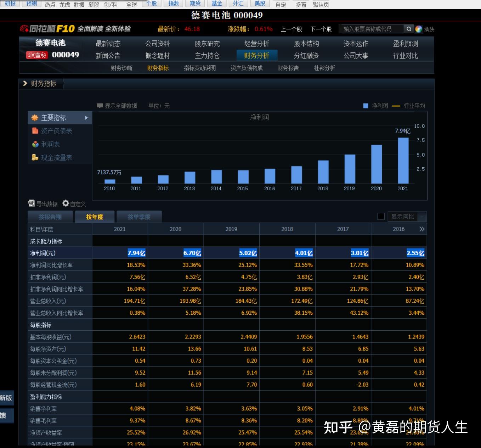Click the 个股 top toolbar button
The width and height of the screenshot is (481, 448).
coord(152,4)
